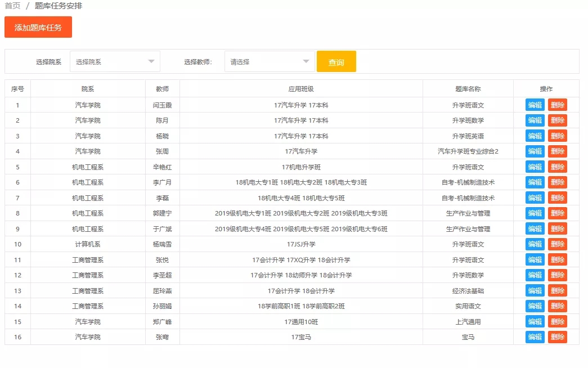Edit row 6 teacher 李广月
Screen dimensions: 588x368
(x=535, y=182)
